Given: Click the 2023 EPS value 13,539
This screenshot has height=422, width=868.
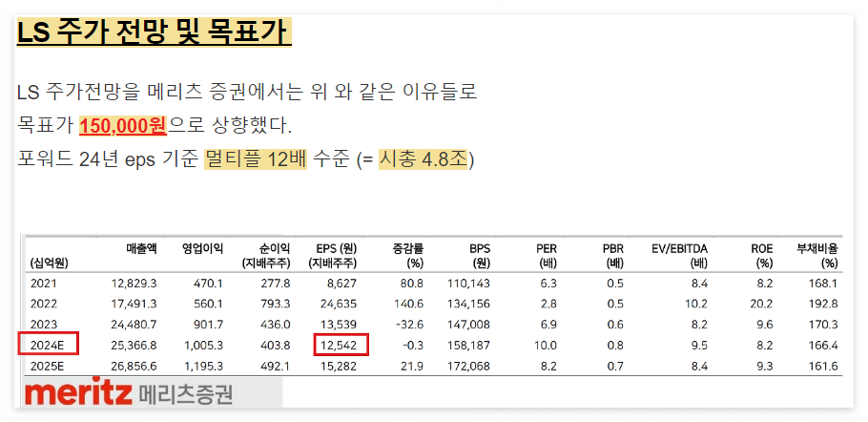Looking at the screenshot, I should (x=337, y=325).
